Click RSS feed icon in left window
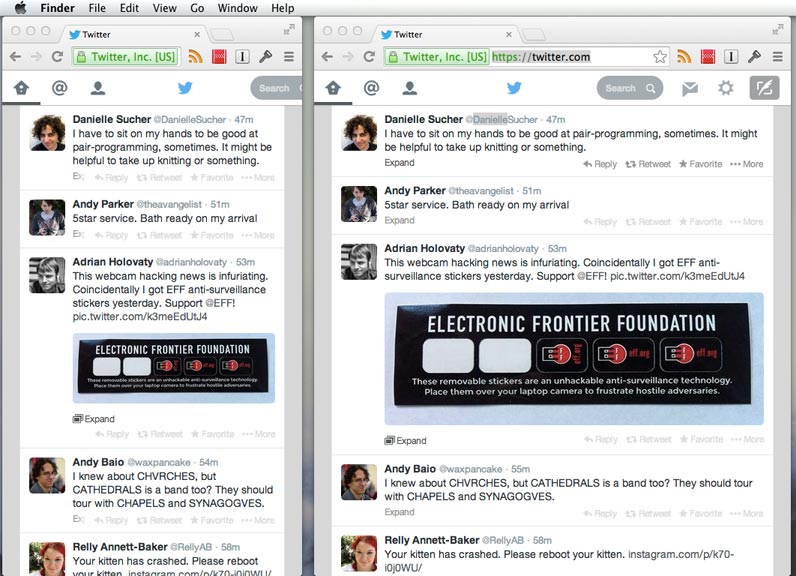796x576 pixels. point(195,56)
